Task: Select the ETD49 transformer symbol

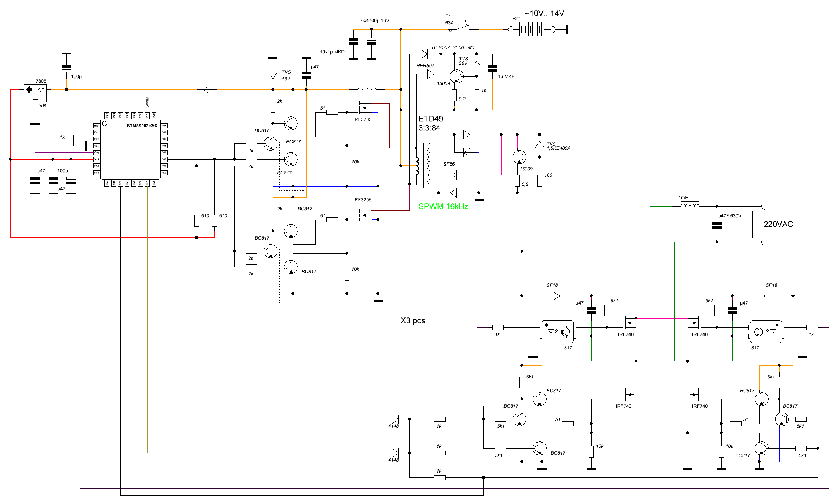Action: pyautogui.click(x=423, y=165)
